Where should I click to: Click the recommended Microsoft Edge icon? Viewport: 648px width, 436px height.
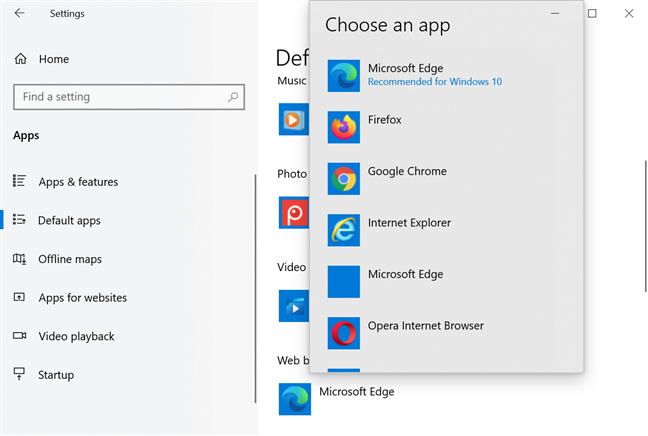click(x=344, y=75)
